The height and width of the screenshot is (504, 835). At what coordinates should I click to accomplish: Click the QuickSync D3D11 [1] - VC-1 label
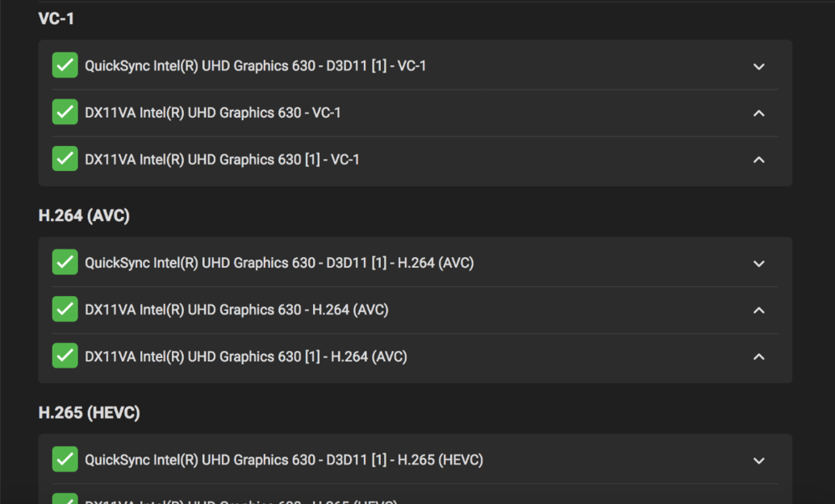tap(256, 66)
